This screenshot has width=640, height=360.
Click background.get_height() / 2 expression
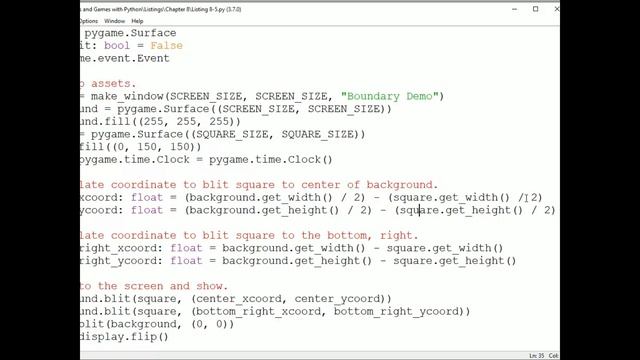[x=278, y=210]
